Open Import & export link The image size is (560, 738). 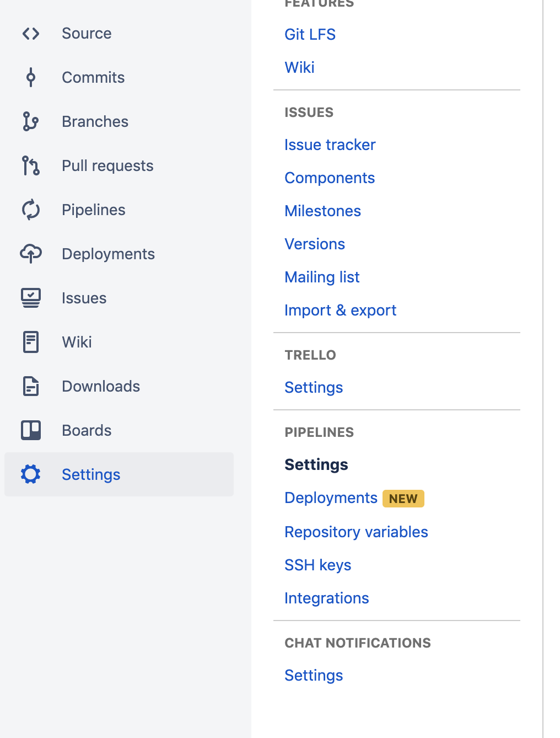340,310
